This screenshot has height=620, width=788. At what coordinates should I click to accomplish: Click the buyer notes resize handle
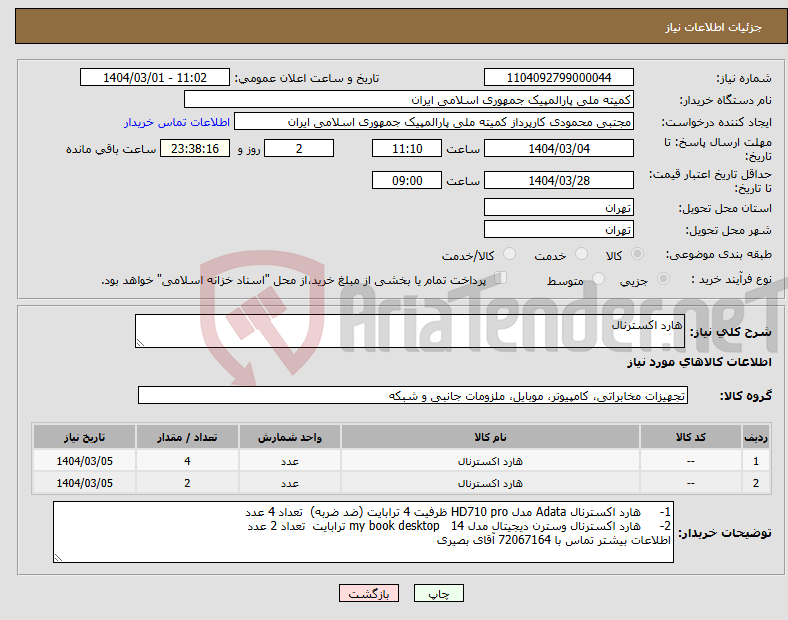click(58, 558)
